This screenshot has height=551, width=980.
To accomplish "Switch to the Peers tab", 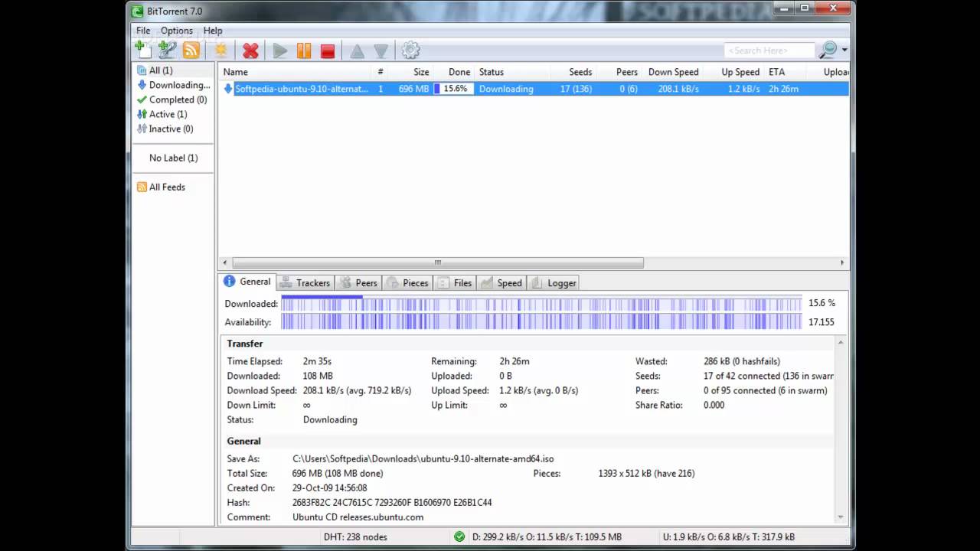I will 359,283.
